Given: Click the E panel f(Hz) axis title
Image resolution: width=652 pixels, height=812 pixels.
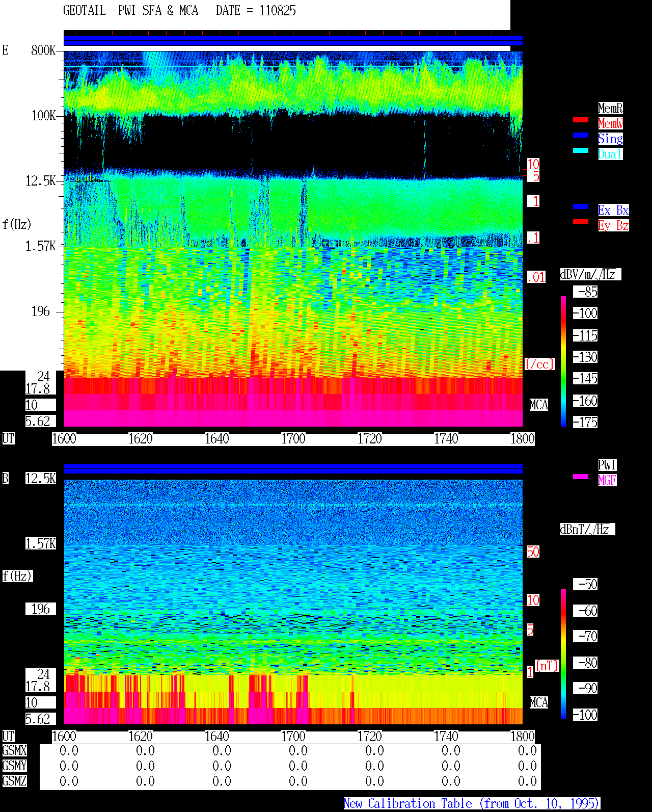Looking at the screenshot, I should (17, 224).
